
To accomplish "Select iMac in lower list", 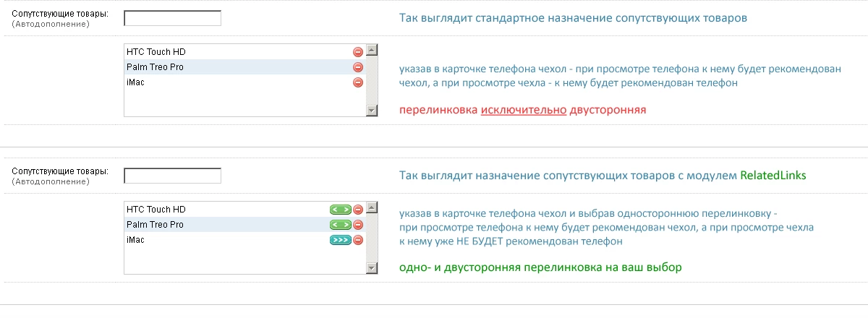I will tap(245, 240).
